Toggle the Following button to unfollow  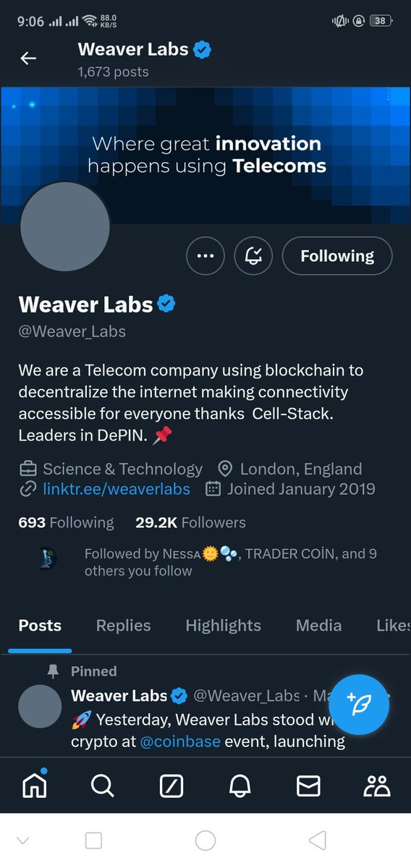[x=337, y=255]
